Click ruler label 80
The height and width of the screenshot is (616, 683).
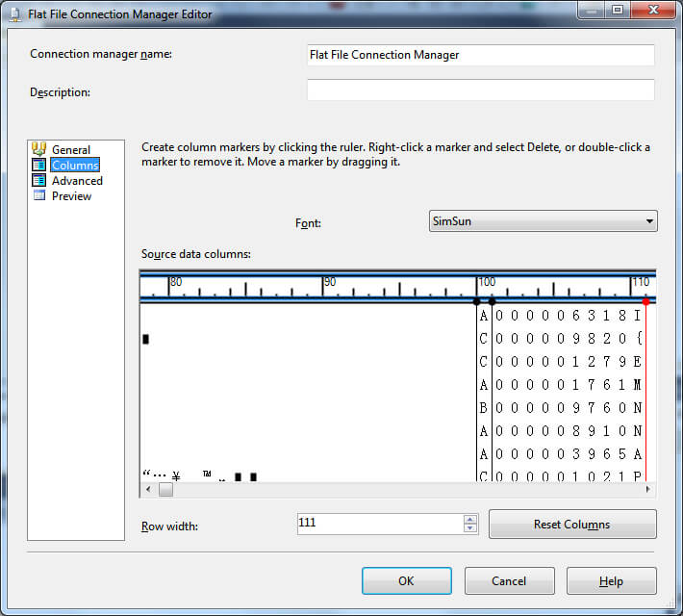[x=176, y=282]
